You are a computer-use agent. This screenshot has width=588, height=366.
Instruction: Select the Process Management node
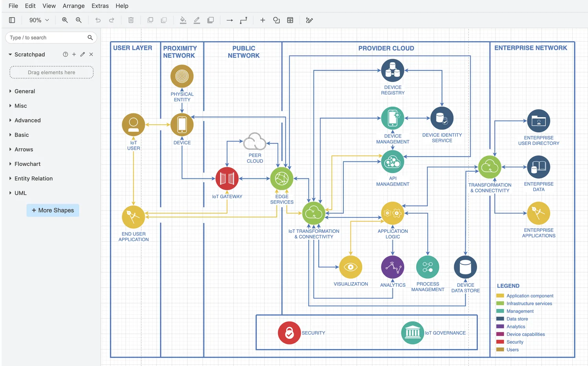click(428, 267)
